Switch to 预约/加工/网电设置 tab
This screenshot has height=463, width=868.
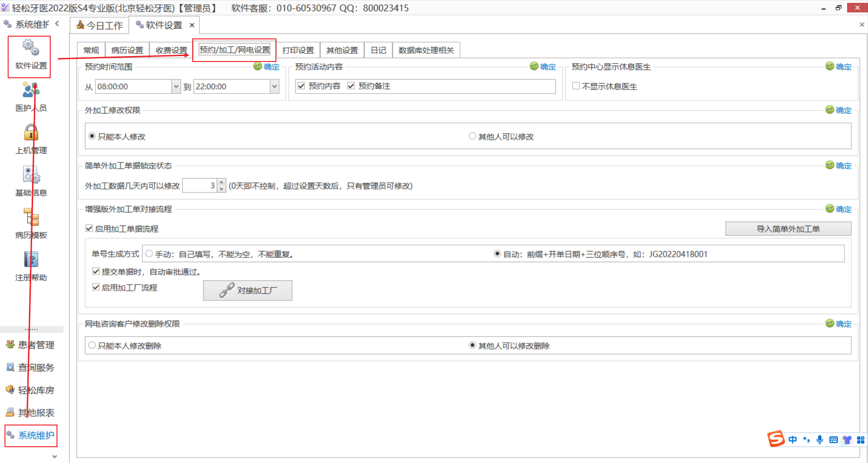pyautogui.click(x=234, y=50)
